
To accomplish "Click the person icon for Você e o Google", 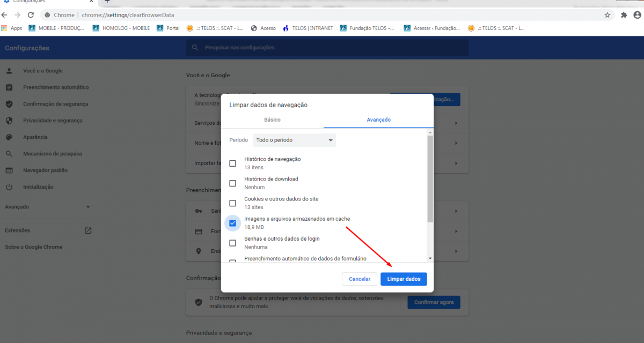I will [9, 71].
